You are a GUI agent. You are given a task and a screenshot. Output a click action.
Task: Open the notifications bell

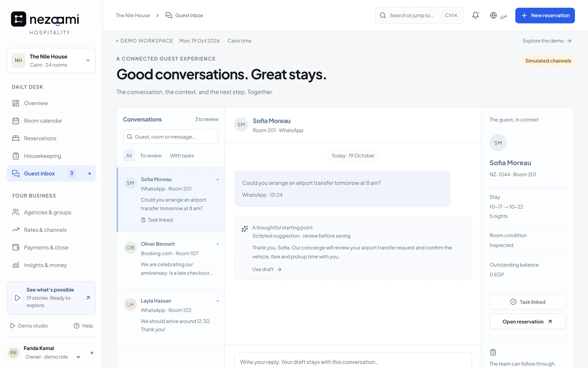[475, 15]
